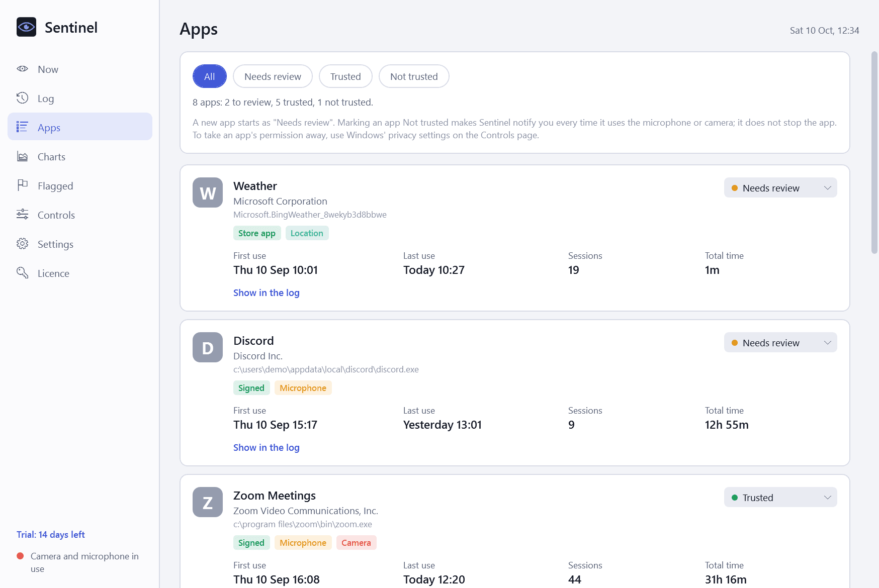Click the clock history icon beside Log
This screenshot has height=588, width=879.
[22, 98]
